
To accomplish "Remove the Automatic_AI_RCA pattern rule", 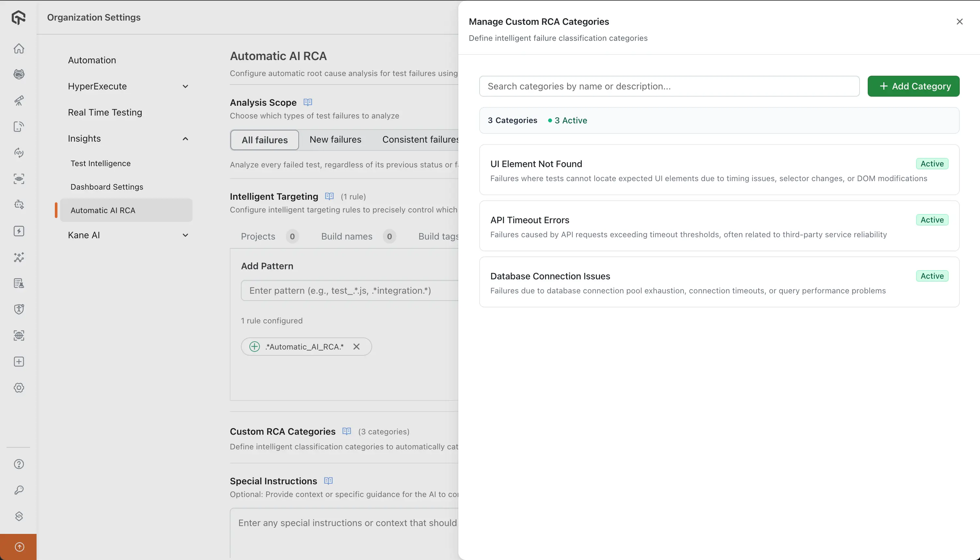I will [356, 347].
